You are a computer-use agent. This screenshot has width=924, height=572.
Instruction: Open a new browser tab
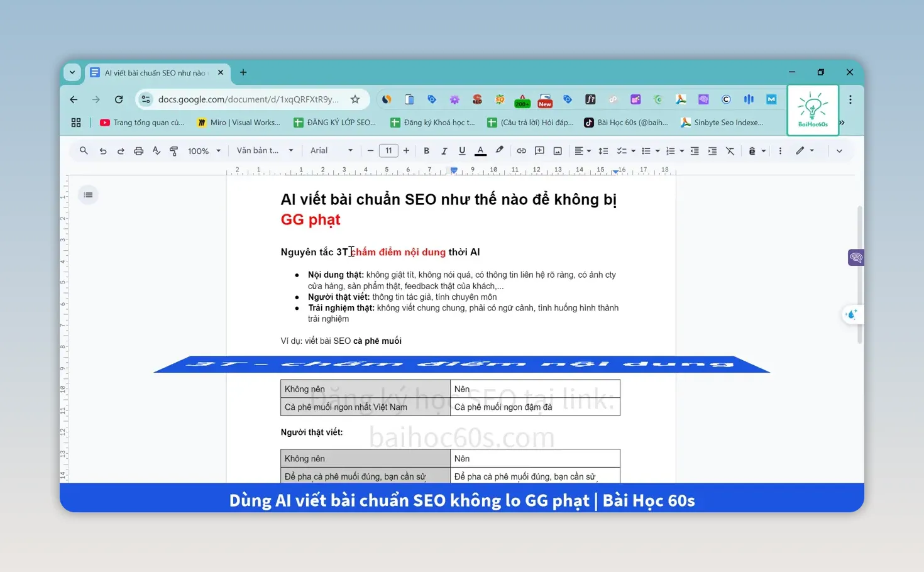click(x=243, y=73)
